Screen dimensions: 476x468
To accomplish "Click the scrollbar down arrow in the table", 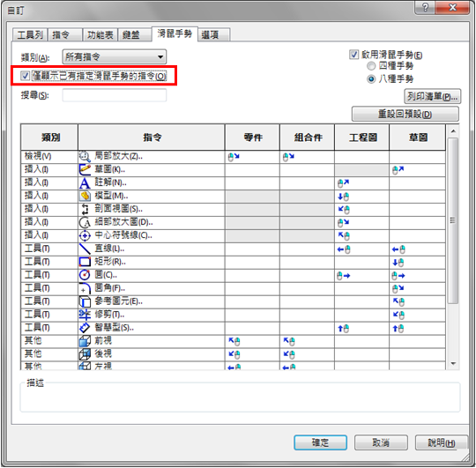I will pyautogui.click(x=453, y=363).
